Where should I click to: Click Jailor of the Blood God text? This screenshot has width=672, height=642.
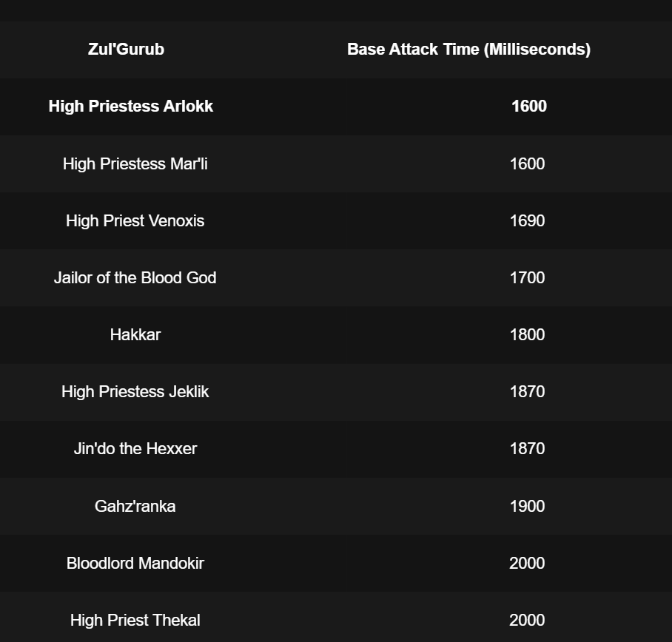135,277
